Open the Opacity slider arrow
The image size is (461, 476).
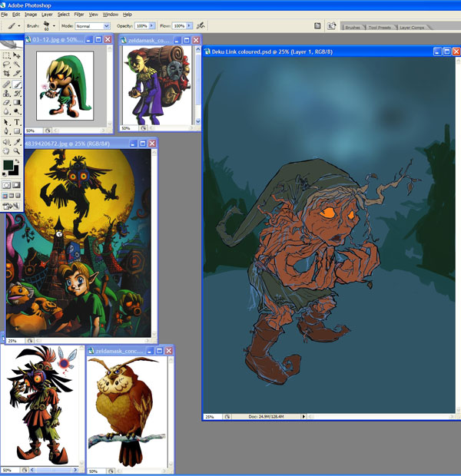click(x=151, y=26)
